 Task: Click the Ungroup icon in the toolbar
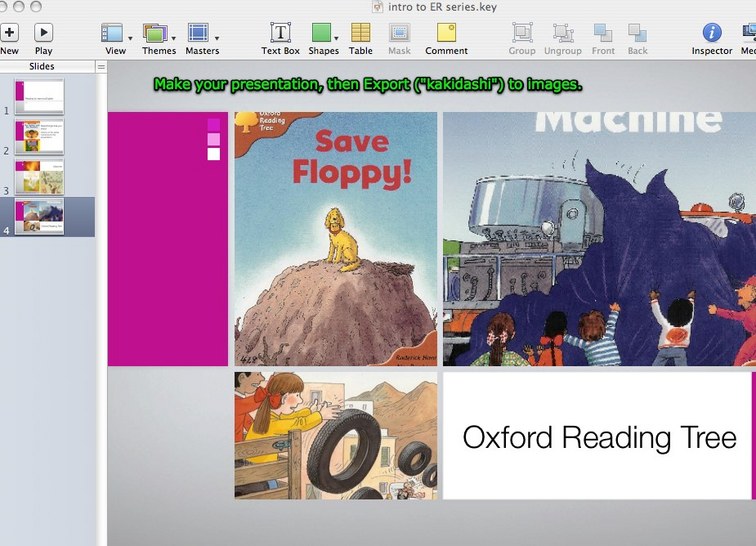(x=563, y=33)
